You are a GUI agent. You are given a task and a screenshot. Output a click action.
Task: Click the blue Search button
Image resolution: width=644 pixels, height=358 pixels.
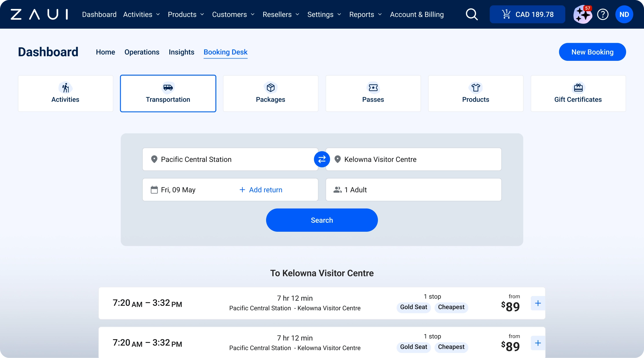[x=322, y=220]
